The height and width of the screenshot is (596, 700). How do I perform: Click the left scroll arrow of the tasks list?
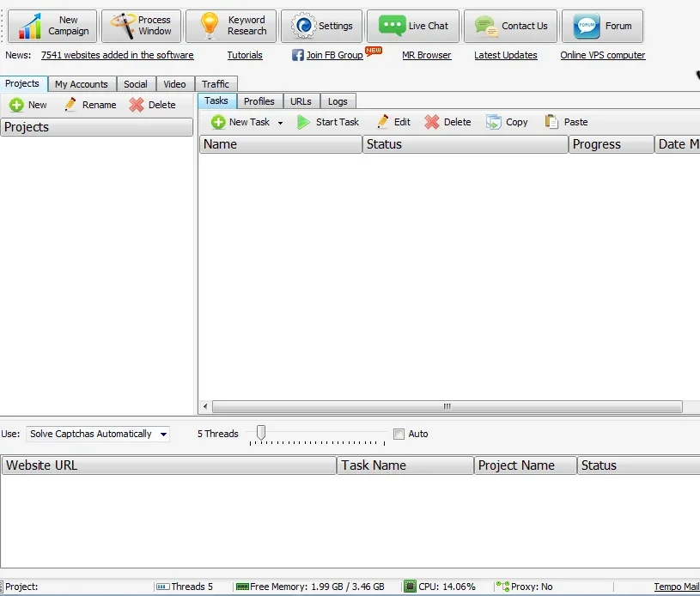(x=205, y=406)
